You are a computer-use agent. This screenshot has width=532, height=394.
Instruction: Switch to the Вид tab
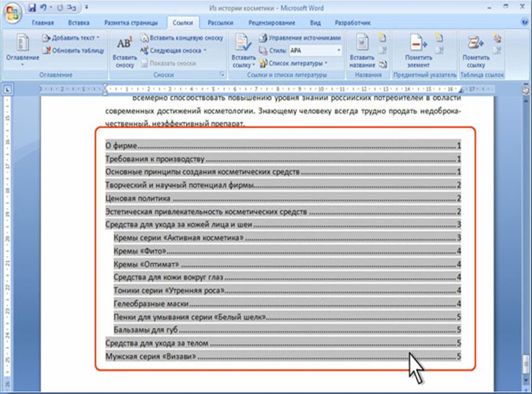click(x=315, y=23)
